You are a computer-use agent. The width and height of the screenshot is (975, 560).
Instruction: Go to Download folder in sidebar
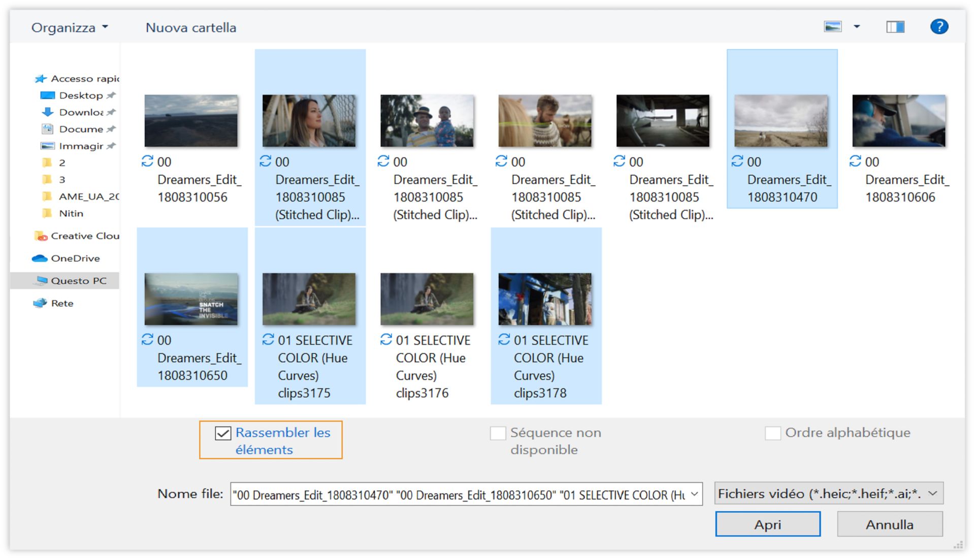click(81, 112)
